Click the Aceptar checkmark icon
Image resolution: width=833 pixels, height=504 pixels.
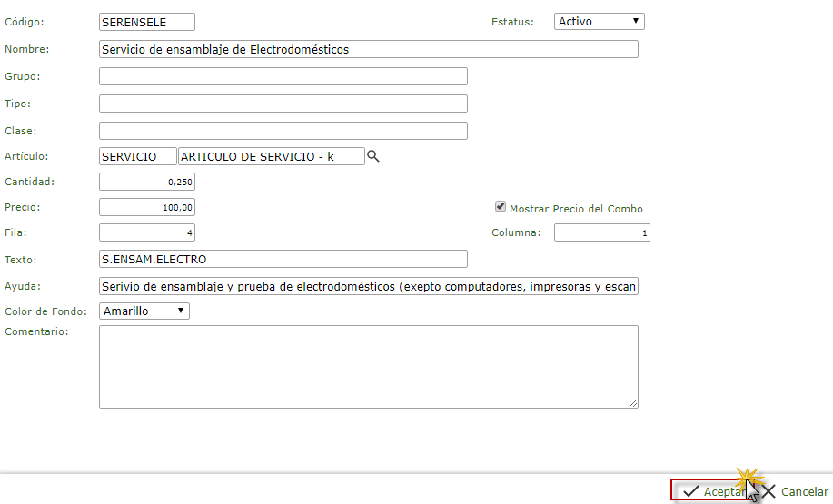pos(691,491)
